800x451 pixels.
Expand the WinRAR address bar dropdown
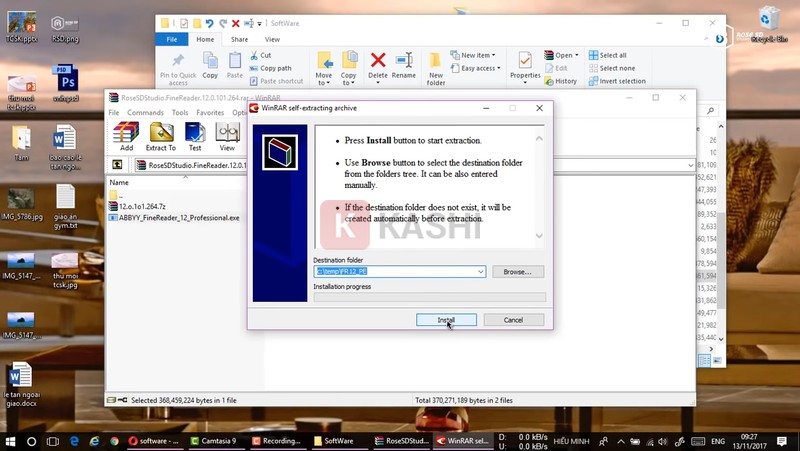coord(690,165)
